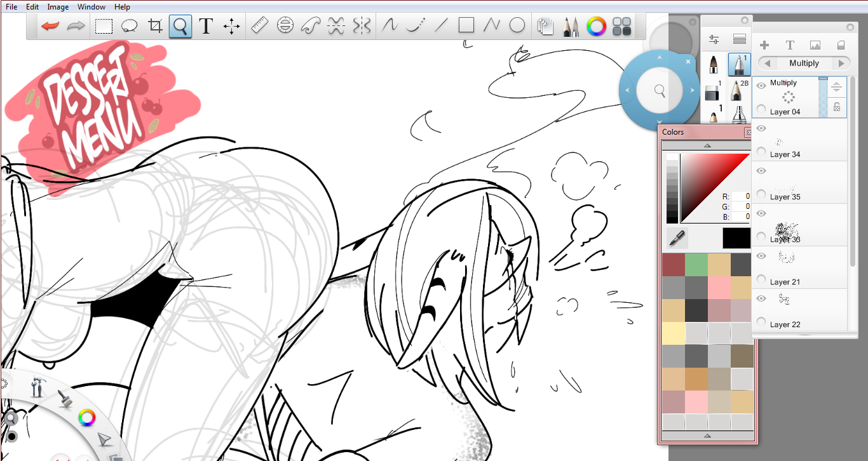868x461 pixels.
Task: Add a new layer with plus icon
Action: [764, 45]
